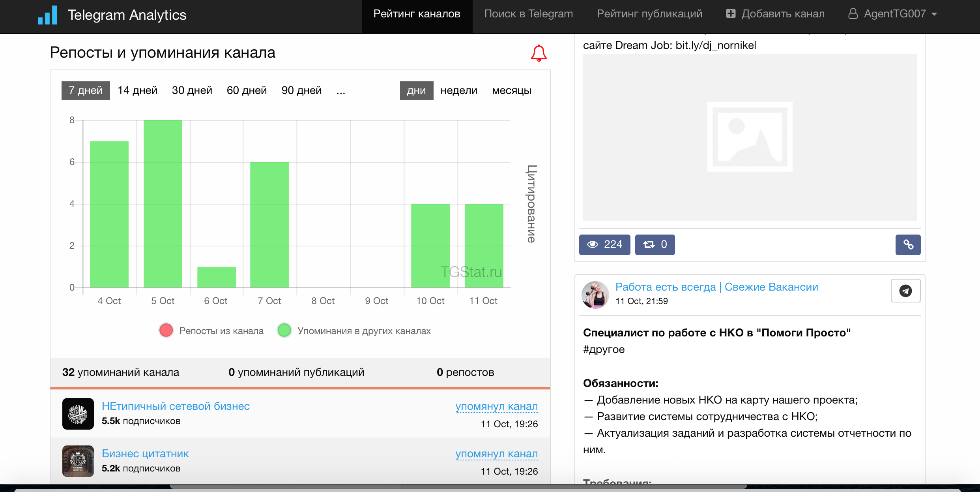Open the НЕтипичный сетевой бизнес channel link
This screenshot has height=492, width=980.
pos(176,406)
